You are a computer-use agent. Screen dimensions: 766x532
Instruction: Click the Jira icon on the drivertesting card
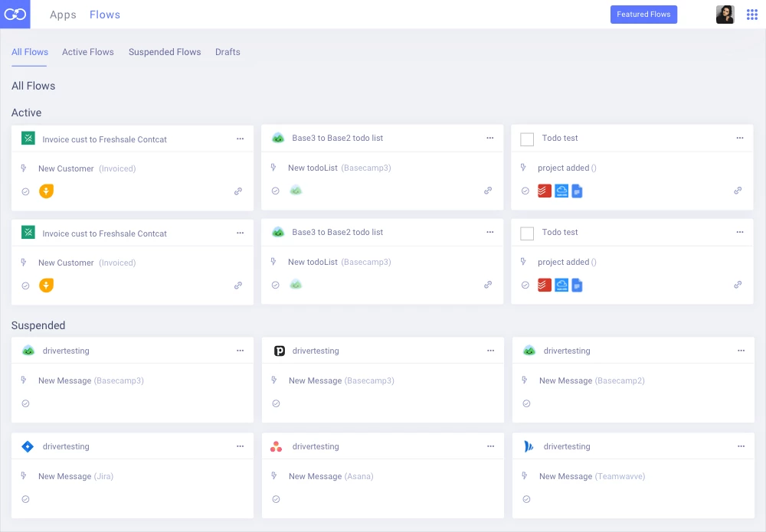tap(28, 446)
